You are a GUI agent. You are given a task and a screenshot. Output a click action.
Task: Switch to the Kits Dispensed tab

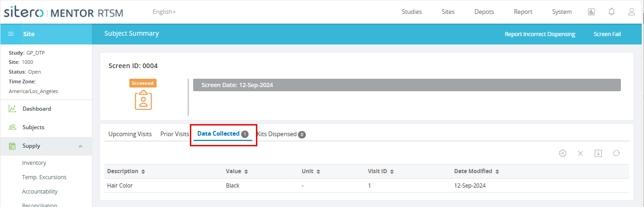pos(281,134)
